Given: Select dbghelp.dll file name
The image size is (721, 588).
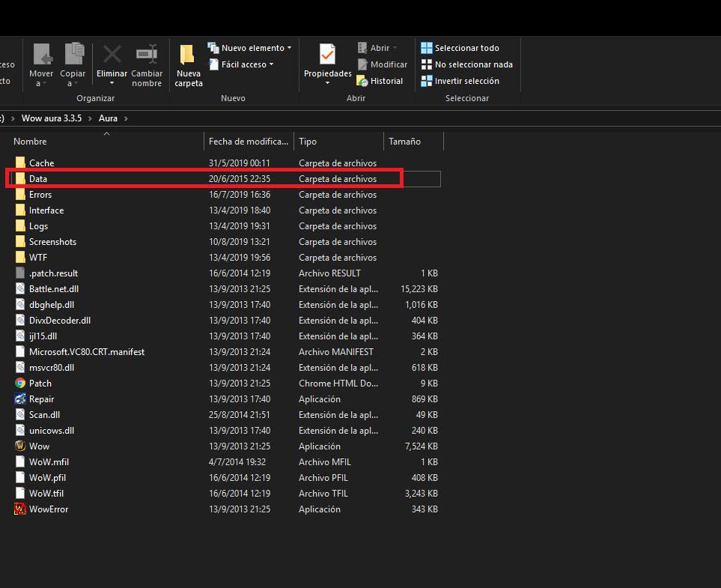Looking at the screenshot, I should coord(52,305).
